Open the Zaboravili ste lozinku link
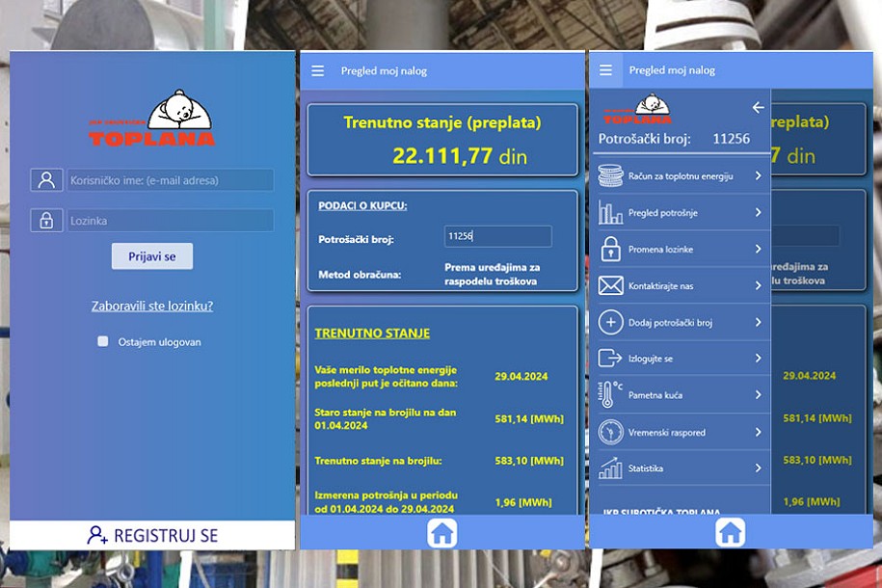This screenshot has height=588, width=882. pos(152,307)
